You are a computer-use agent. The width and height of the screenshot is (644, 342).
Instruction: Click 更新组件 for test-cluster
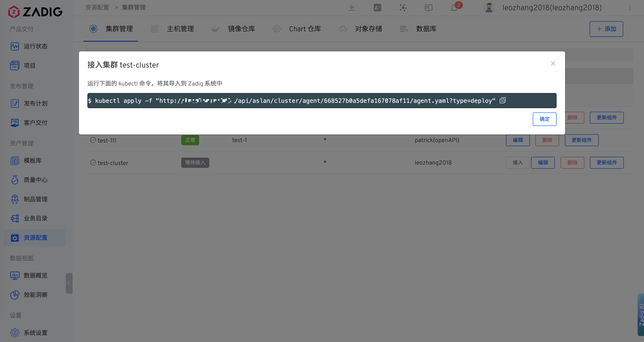(x=606, y=163)
